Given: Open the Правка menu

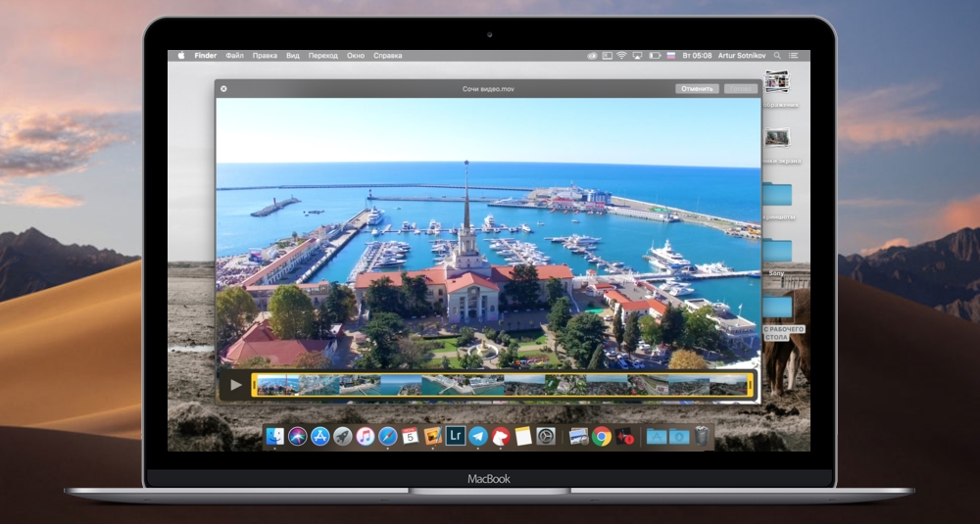Looking at the screenshot, I should [x=265, y=56].
